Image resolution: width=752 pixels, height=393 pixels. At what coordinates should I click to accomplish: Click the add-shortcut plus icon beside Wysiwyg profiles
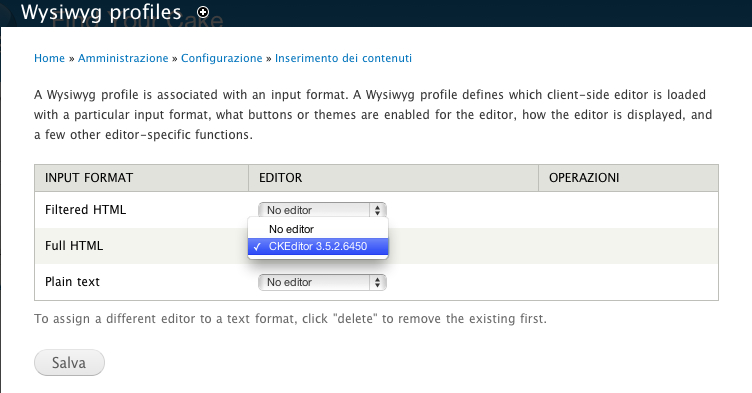203,12
